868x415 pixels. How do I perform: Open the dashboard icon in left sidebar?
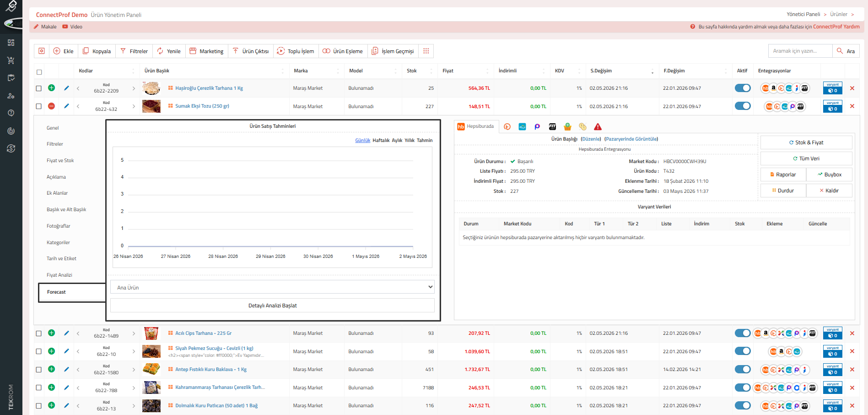pos(11,43)
